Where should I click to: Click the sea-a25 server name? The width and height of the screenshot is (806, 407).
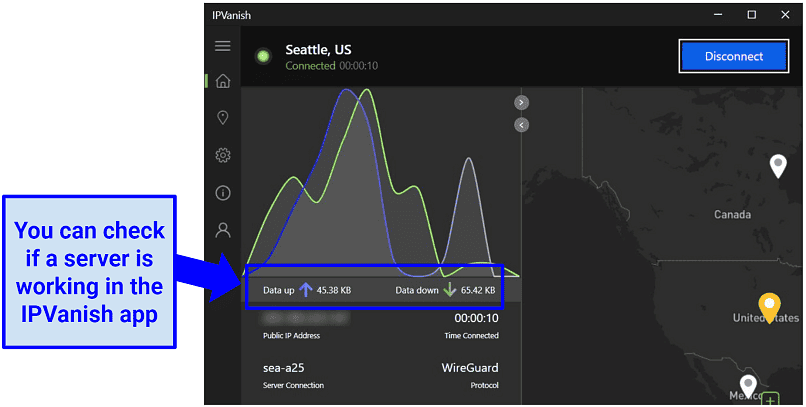coord(283,368)
